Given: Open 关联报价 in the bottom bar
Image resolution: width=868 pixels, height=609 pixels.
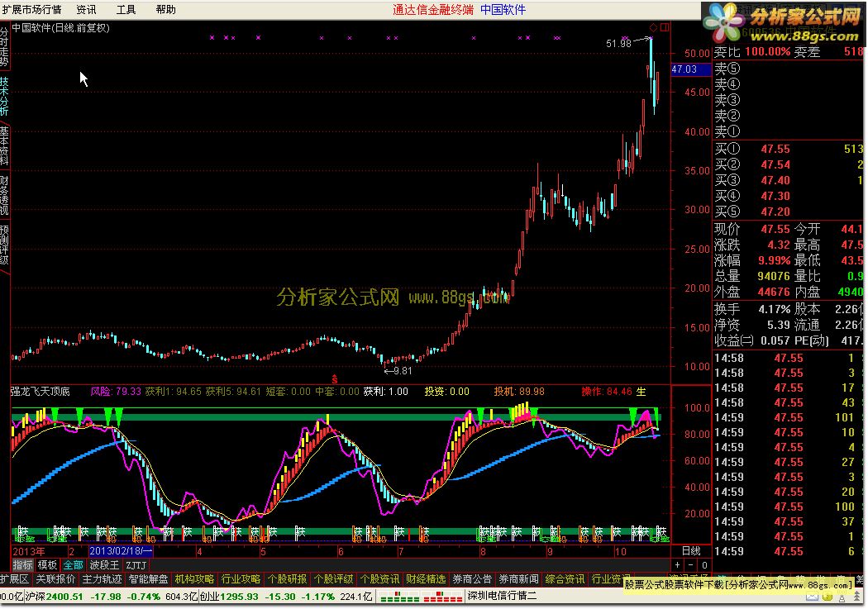Looking at the screenshot, I should [55, 579].
